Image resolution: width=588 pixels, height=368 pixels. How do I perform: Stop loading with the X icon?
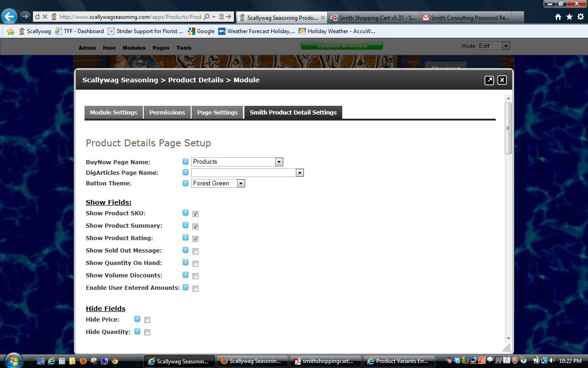click(x=45, y=17)
